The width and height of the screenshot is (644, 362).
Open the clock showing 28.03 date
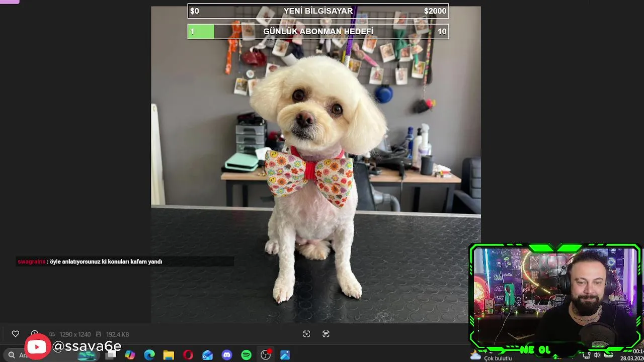pyautogui.click(x=632, y=355)
